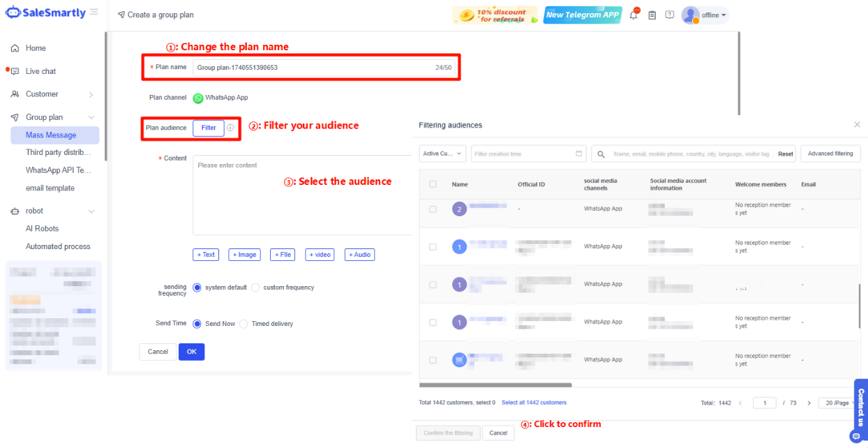Click the calendar icon in creation time filter

(x=579, y=154)
